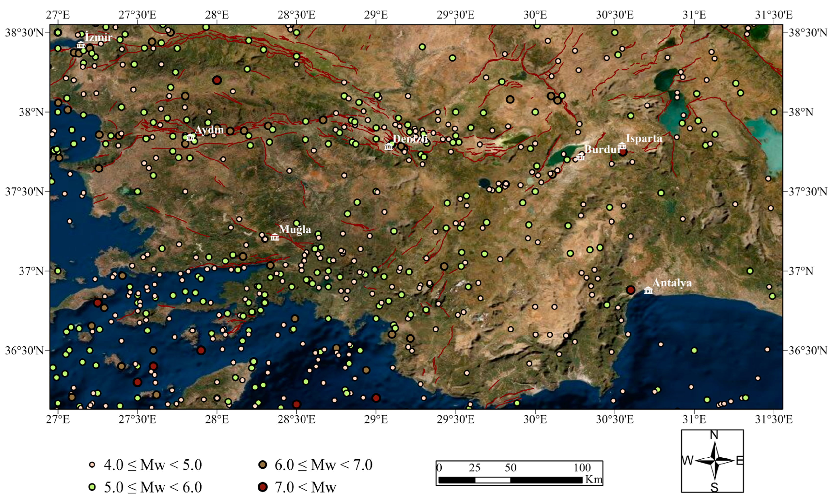Click the dark red legend circle for 7.0 < Mw
The image size is (833, 504).
coord(263,487)
